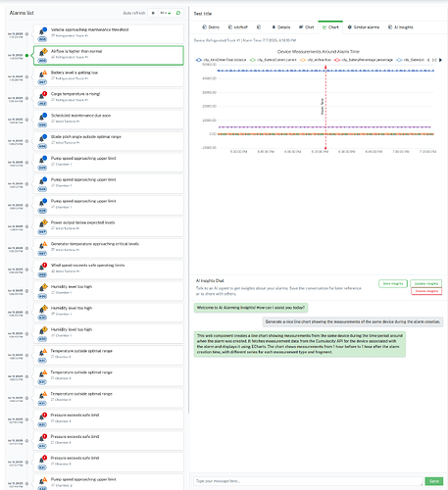
Task: Click the bell icon of Battery level alarm
Action: tap(42, 74)
